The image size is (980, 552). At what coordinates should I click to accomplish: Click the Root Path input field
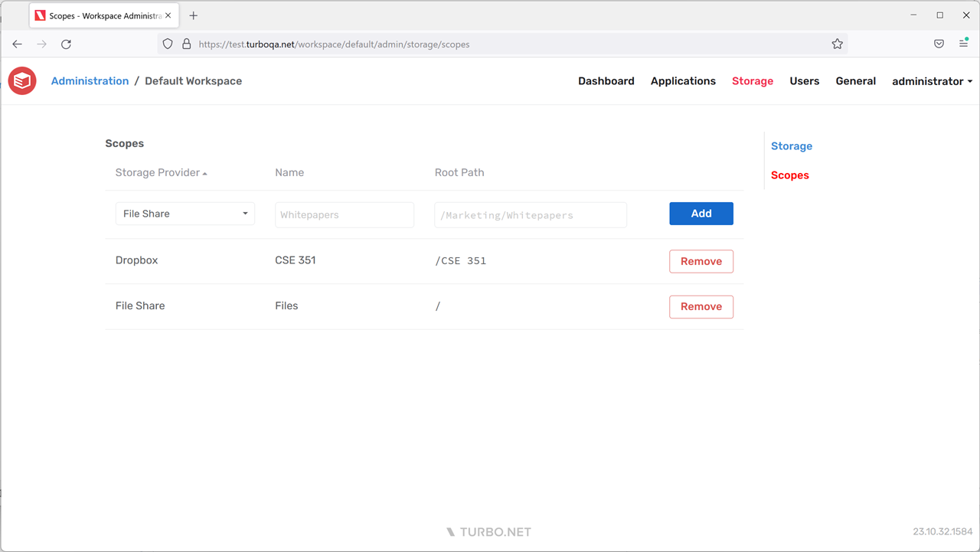coord(531,215)
